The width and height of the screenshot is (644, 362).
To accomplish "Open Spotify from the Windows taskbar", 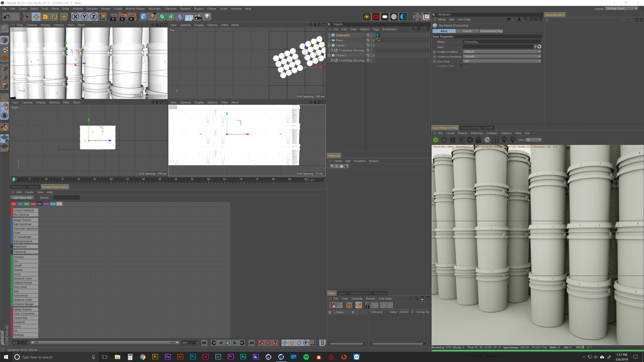I will click(306, 357).
